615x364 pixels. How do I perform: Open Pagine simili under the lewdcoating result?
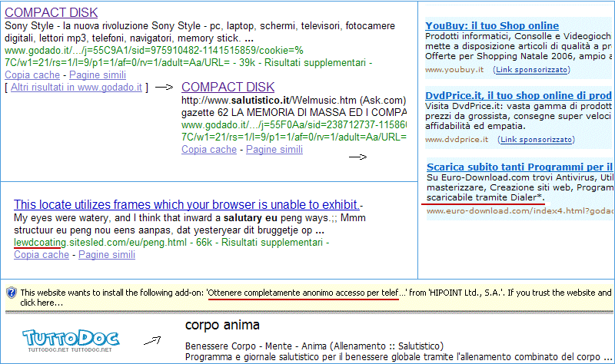point(107,255)
